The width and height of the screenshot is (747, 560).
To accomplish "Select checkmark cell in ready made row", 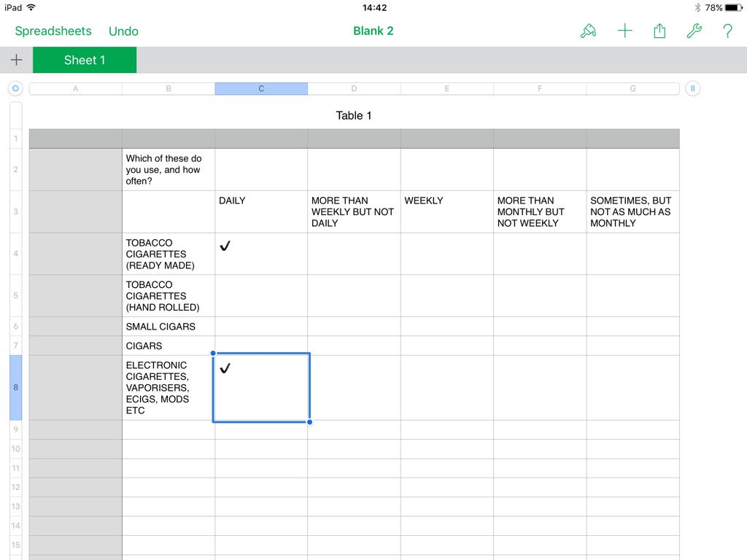I will point(261,254).
